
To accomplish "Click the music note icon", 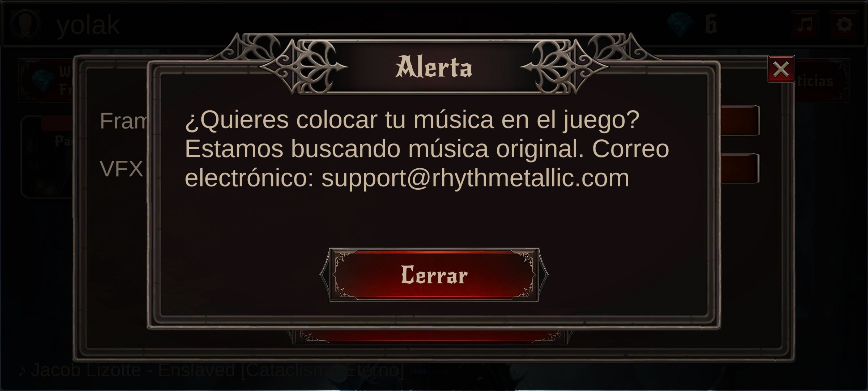I will point(804,25).
